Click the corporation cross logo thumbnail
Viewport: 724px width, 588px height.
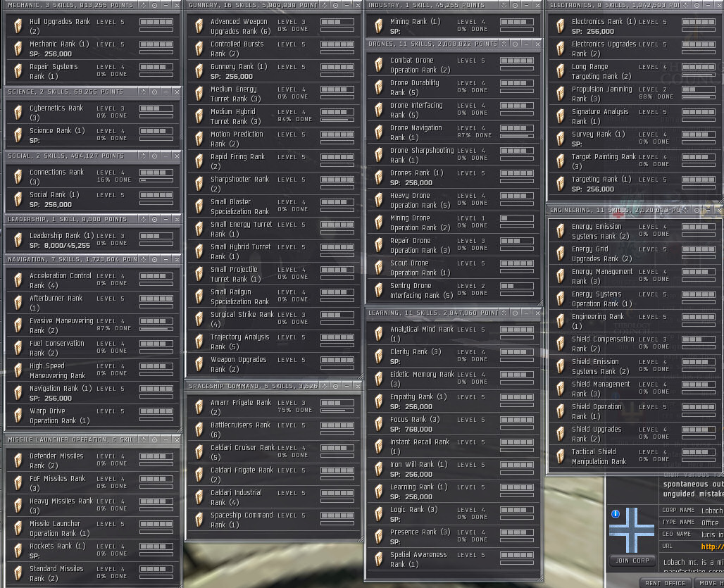click(632, 530)
